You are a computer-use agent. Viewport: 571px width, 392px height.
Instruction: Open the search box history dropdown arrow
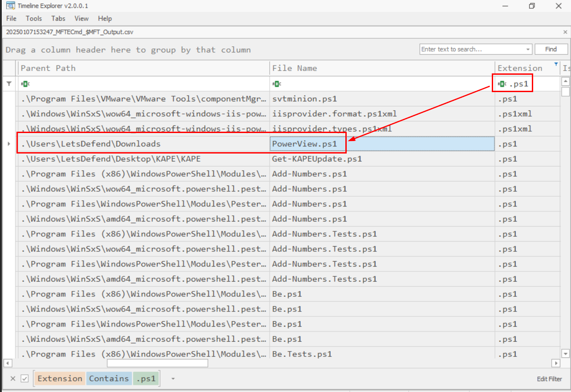click(x=528, y=49)
